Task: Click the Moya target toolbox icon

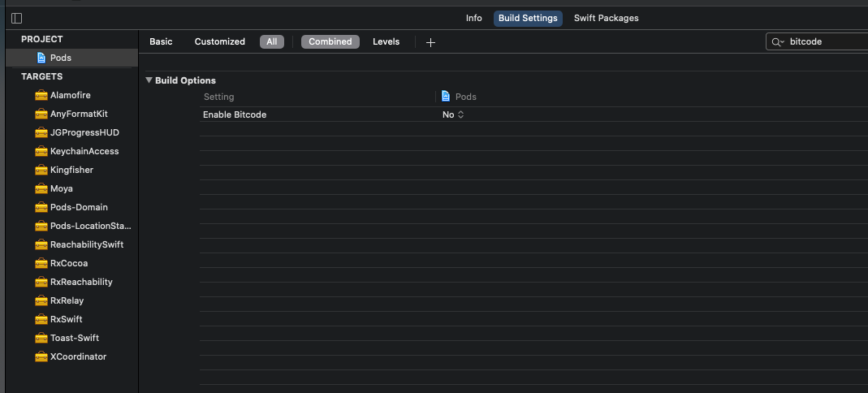Action: tap(41, 188)
